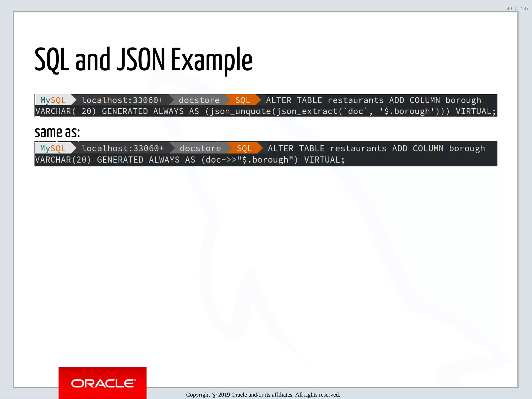Click the orange SQL badge in first terminal
The image size is (532, 399).
[x=243, y=100]
